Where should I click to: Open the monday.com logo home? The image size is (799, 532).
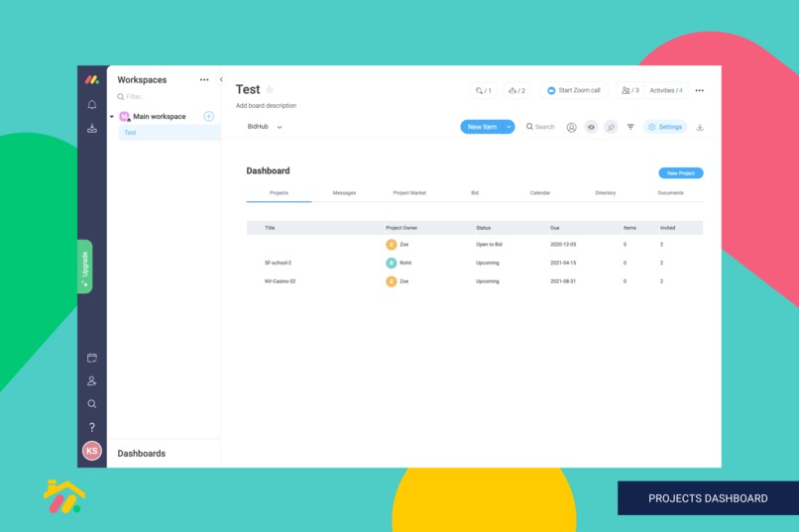click(92, 80)
